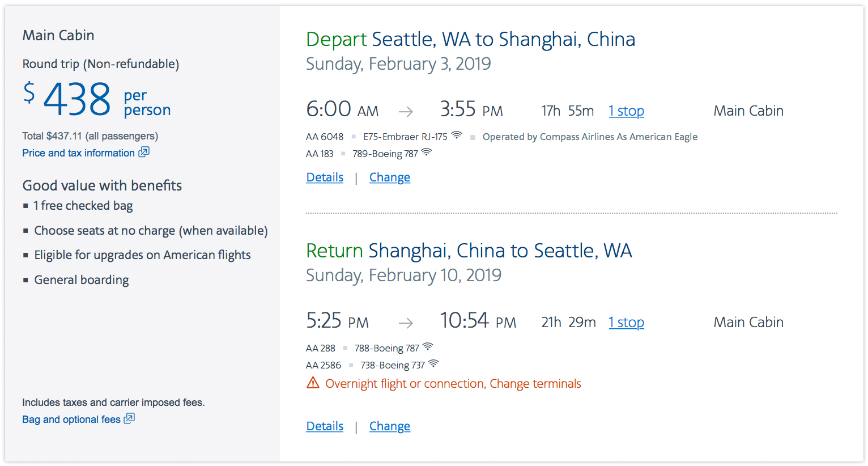
Task: Show the 1 stop info for the 21h 29m flight
Action: pyautogui.click(x=626, y=323)
